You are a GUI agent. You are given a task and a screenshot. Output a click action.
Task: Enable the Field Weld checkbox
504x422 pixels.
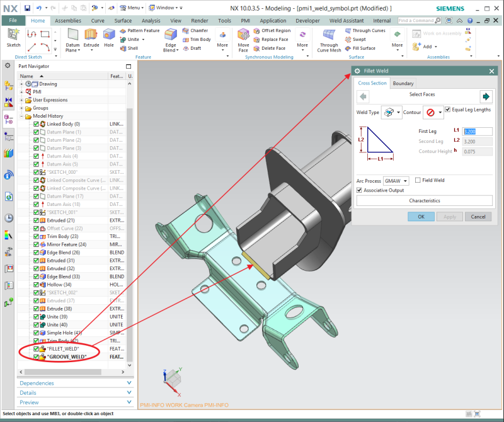[x=418, y=180]
